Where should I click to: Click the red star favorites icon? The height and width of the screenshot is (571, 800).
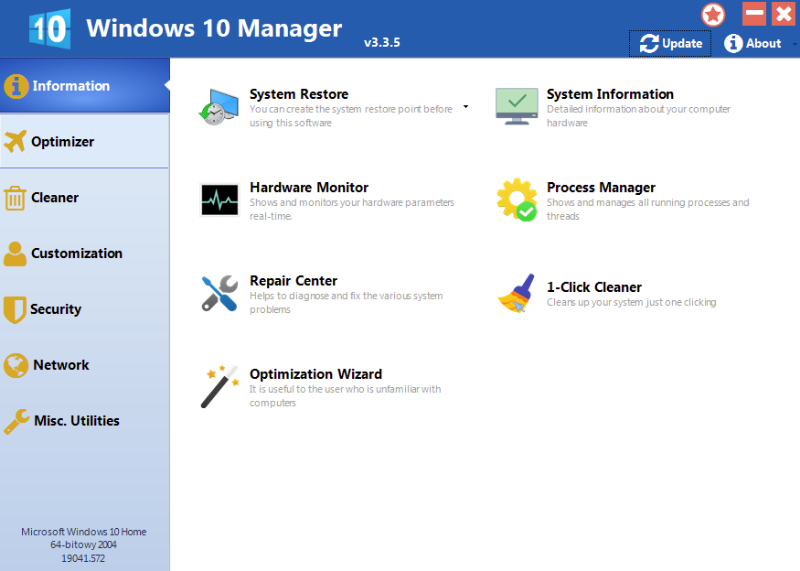[x=713, y=15]
